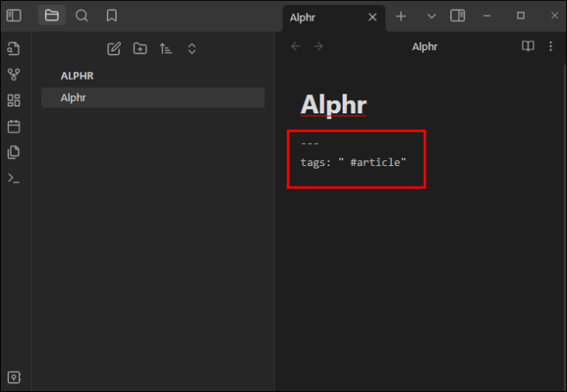567x392 pixels.
Task: Insert template using the ribbon icon
Action: 13,152
